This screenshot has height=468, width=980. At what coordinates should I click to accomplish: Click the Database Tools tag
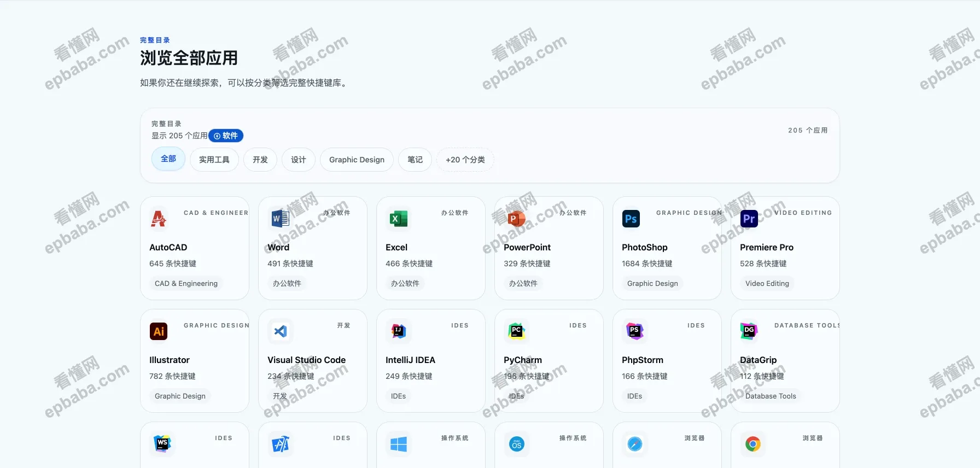[x=771, y=396]
